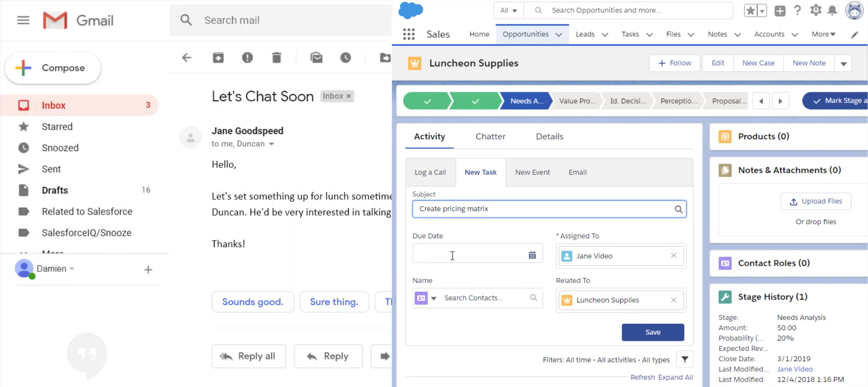Compose a new Gmail message
Viewport: 868px width, 387px height.
(x=53, y=68)
